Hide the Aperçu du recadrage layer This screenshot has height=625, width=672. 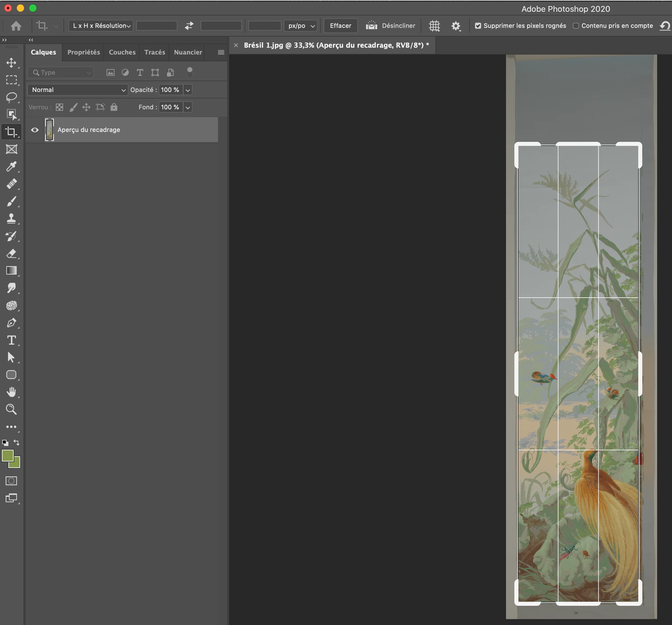tap(35, 130)
